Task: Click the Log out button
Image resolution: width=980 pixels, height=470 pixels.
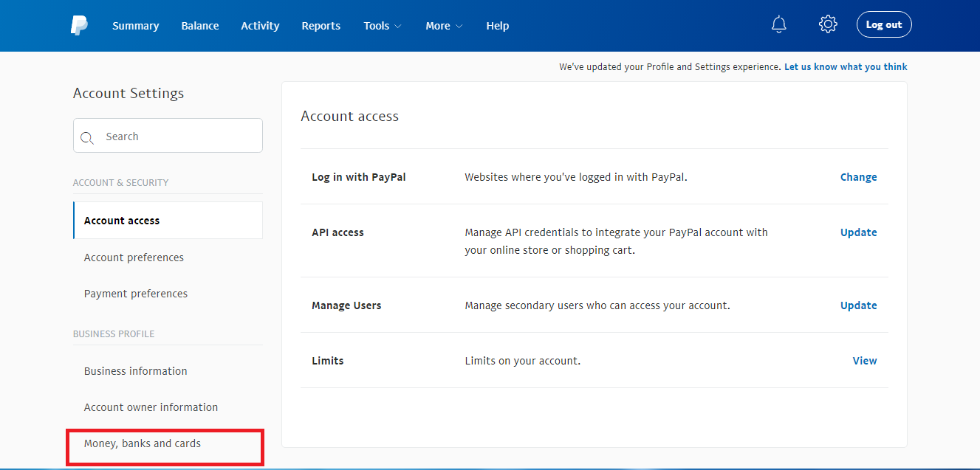Action: pos(884,24)
